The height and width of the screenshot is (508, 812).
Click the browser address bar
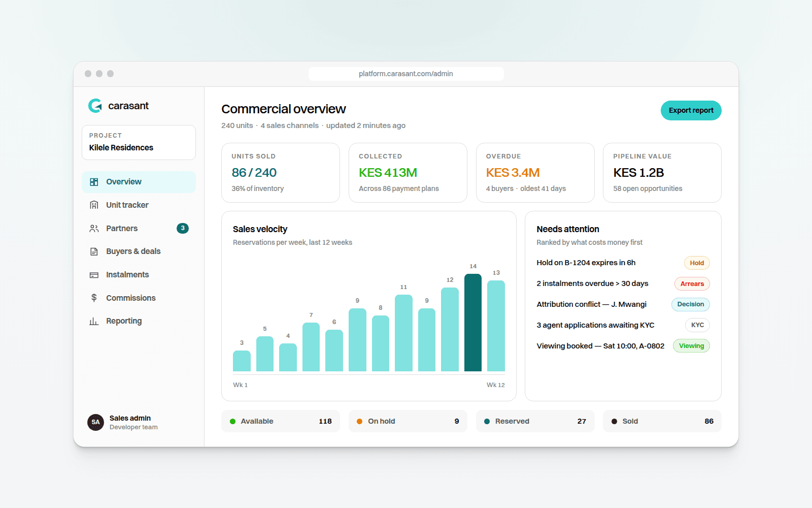coord(406,74)
